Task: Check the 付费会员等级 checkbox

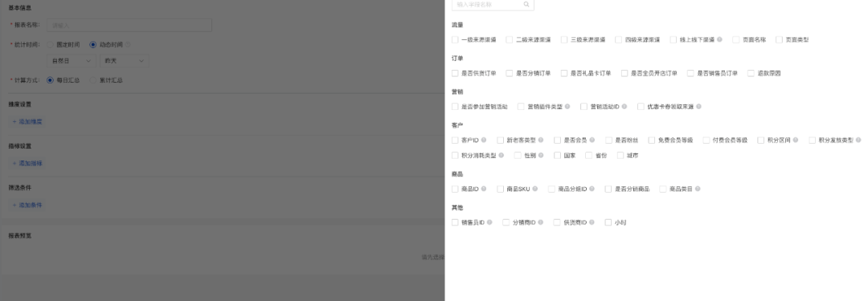Action: tap(706, 140)
